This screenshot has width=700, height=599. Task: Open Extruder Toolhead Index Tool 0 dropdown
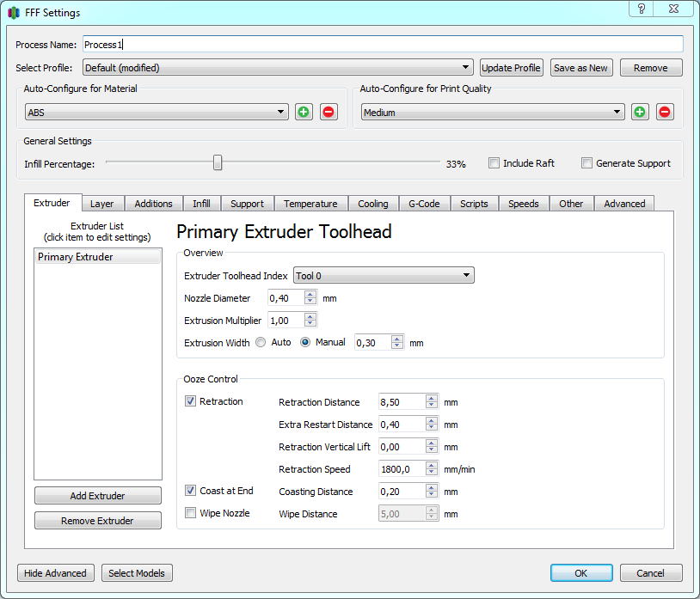click(x=384, y=275)
